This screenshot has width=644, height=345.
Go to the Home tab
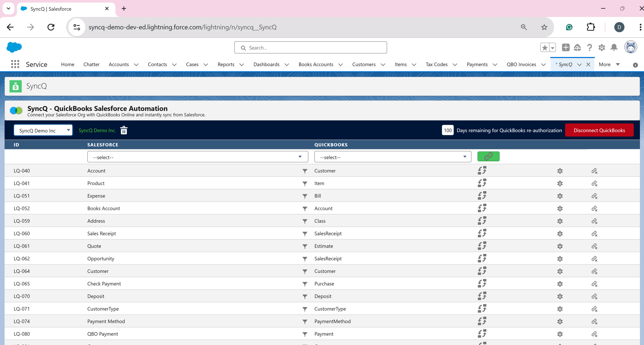coord(68,64)
